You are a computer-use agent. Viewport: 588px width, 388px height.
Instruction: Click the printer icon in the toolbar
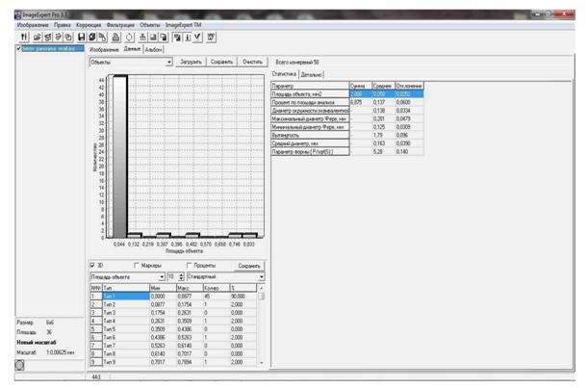click(x=115, y=35)
